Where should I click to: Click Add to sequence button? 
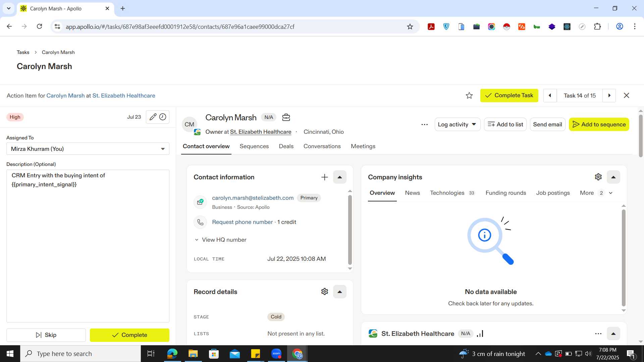599,124
